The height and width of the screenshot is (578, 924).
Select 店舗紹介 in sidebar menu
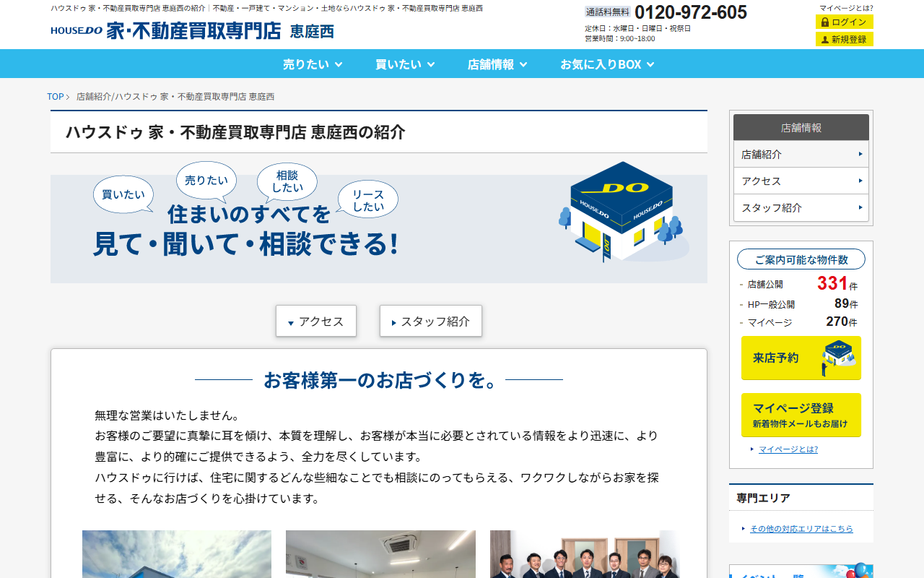[801, 154]
